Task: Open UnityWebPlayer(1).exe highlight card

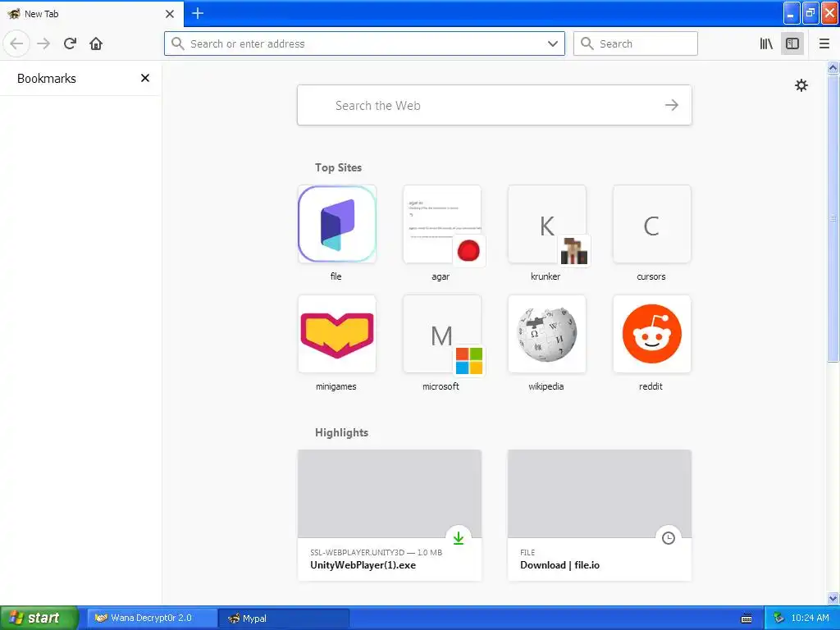Action: pyautogui.click(x=390, y=515)
